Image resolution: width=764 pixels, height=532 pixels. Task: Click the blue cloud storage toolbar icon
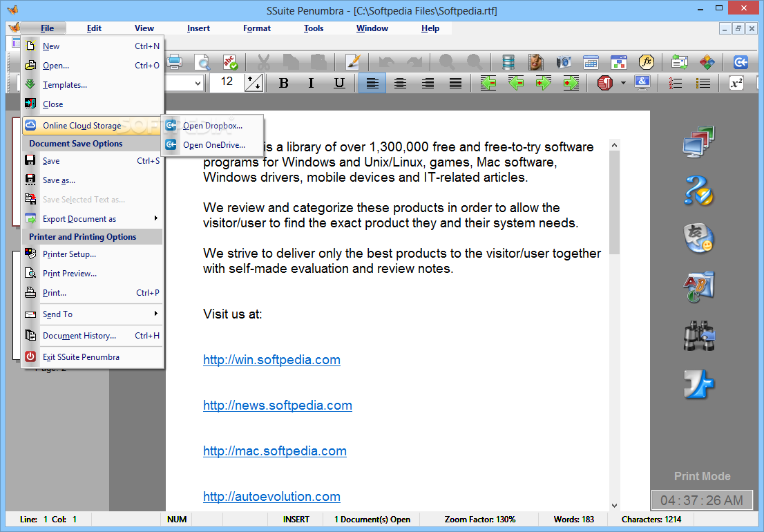(741, 62)
